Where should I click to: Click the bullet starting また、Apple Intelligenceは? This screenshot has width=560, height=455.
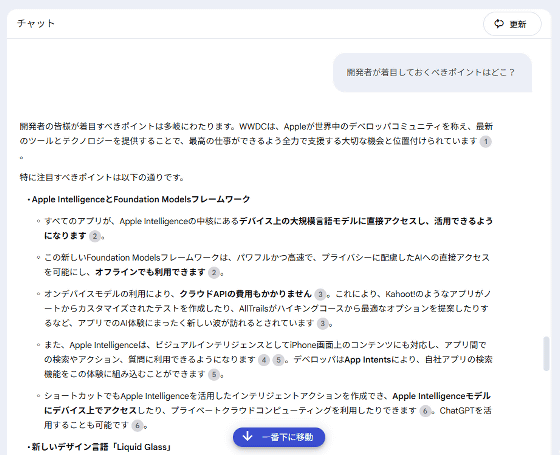[x=268, y=360]
